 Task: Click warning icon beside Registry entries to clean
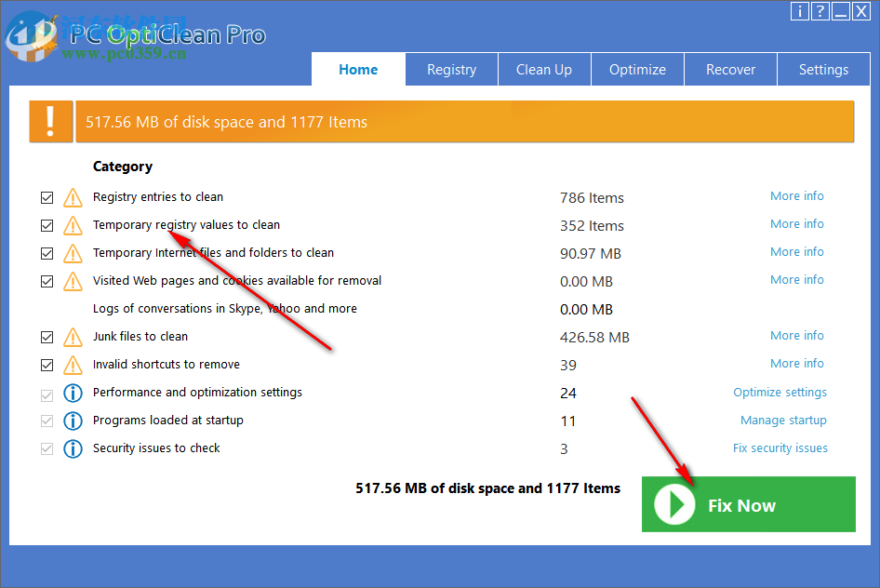[x=73, y=197]
